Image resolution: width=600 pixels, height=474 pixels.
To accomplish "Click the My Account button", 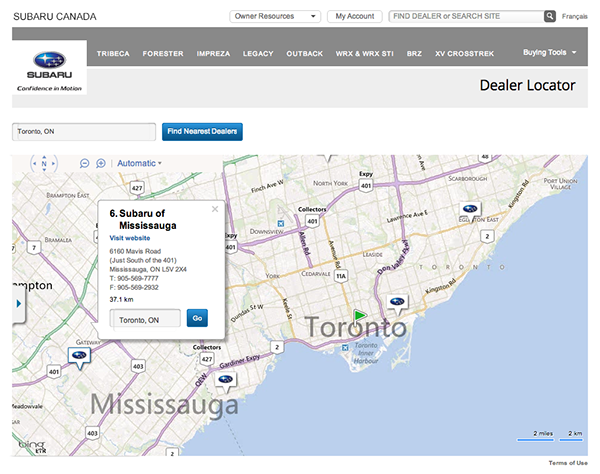I will pyautogui.click(x=355, y=16).
